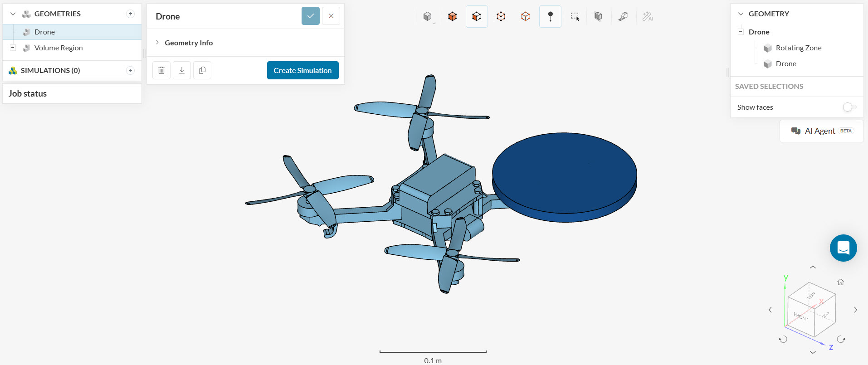This screenshot has height=365, width=868.
Task: Download the Drone geometry
Action: point(182,70)
